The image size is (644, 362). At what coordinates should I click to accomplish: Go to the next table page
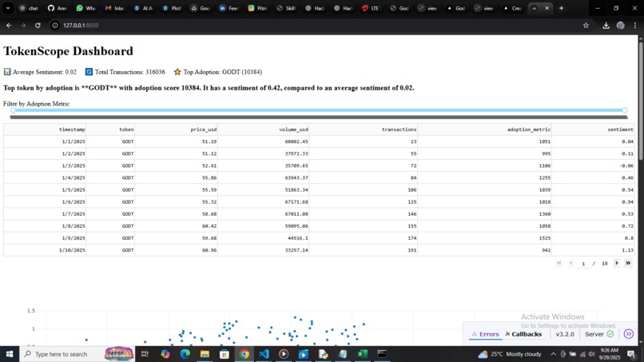point(617,263)
